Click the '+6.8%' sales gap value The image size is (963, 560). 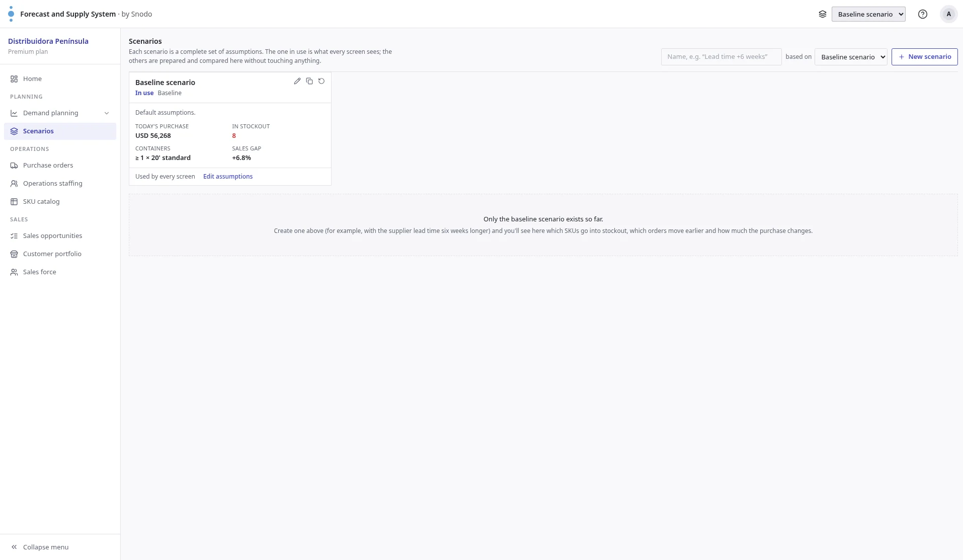(242, 158)
